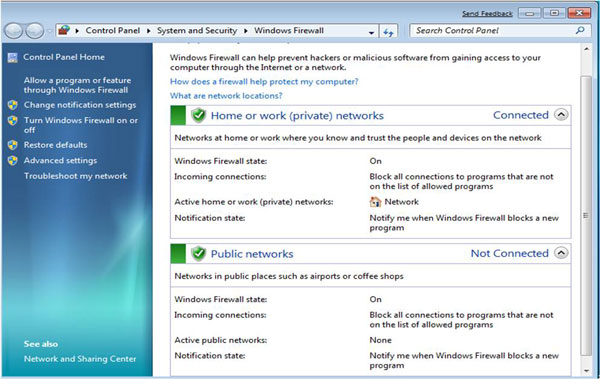Maximize the Windows Firewall window

click(x=554, y=13)
